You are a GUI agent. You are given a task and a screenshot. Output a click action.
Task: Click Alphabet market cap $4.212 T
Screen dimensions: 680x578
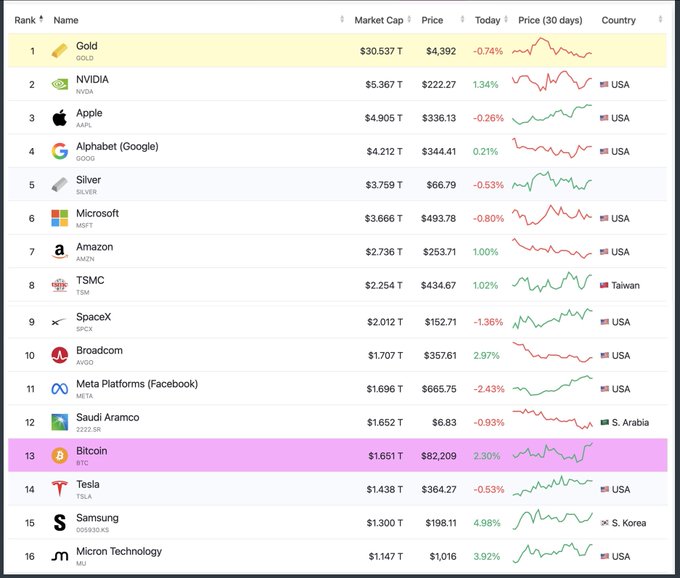[384, 151]
